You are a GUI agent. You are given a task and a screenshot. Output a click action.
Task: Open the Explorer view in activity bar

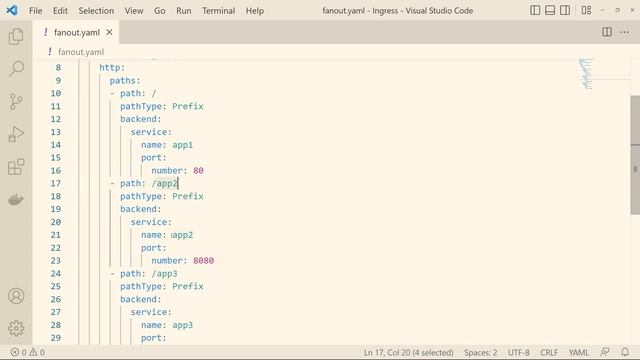click(16, 36)
